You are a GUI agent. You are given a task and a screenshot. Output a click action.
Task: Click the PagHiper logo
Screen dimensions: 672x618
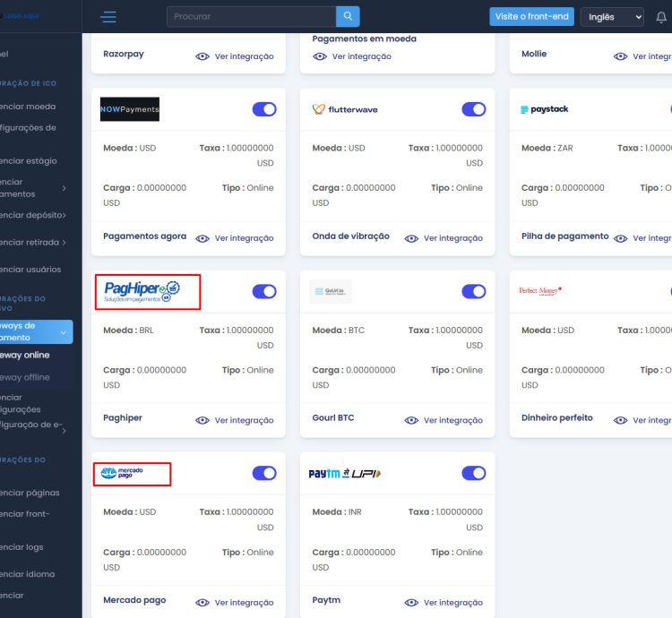pos(142,292)
